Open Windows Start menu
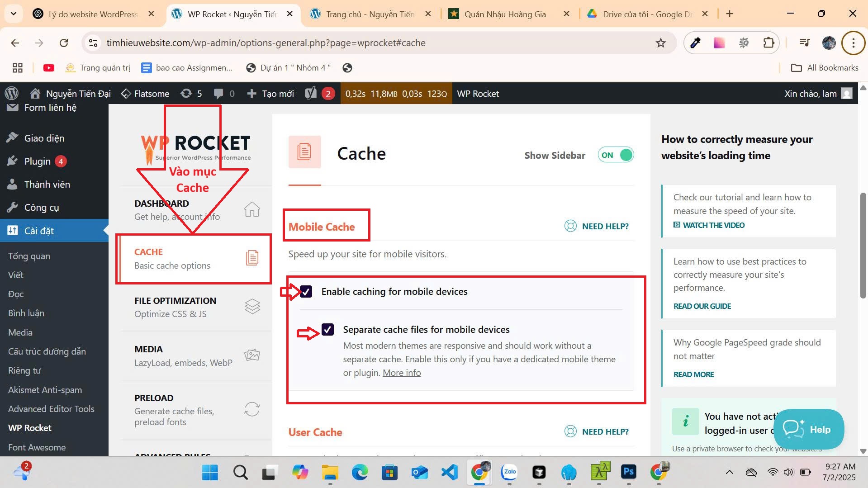The image size is (868, 488). tap(210, 473)
